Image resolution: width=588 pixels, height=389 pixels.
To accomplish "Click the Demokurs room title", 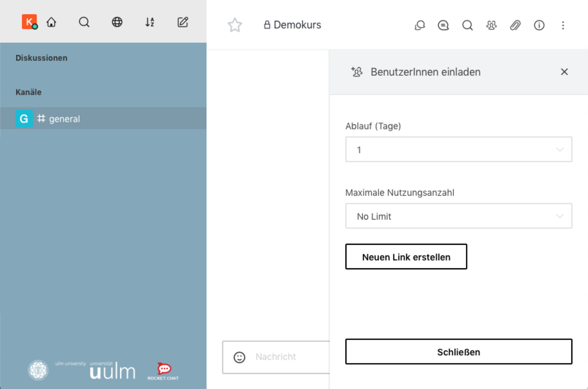I will [x=297, y=25].
